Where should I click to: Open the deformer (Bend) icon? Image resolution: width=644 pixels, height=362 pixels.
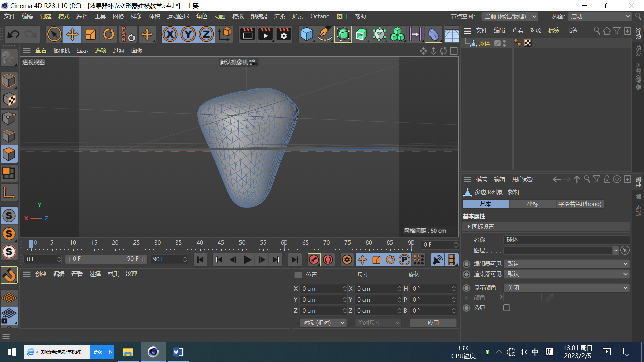(x=433, y=34)
